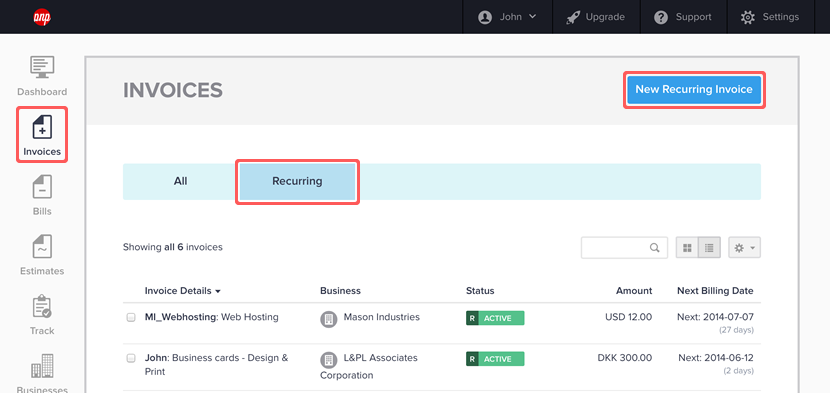Switch to the All invoices tab
Image resolution: width=830 pixels, height=393 pixels.
181,181
